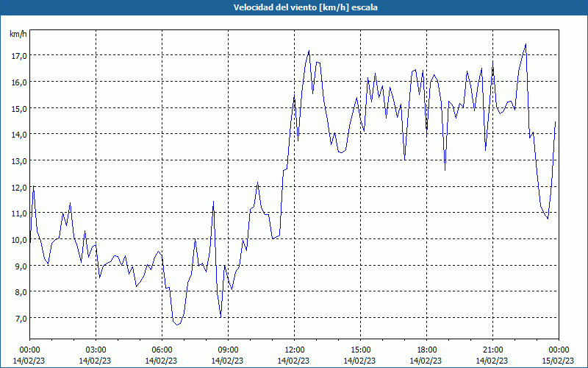The height and width of the screenshot is (368, 588).
Task: Select the 15,0 y-axis label
Action: click(x=19, y=108)
